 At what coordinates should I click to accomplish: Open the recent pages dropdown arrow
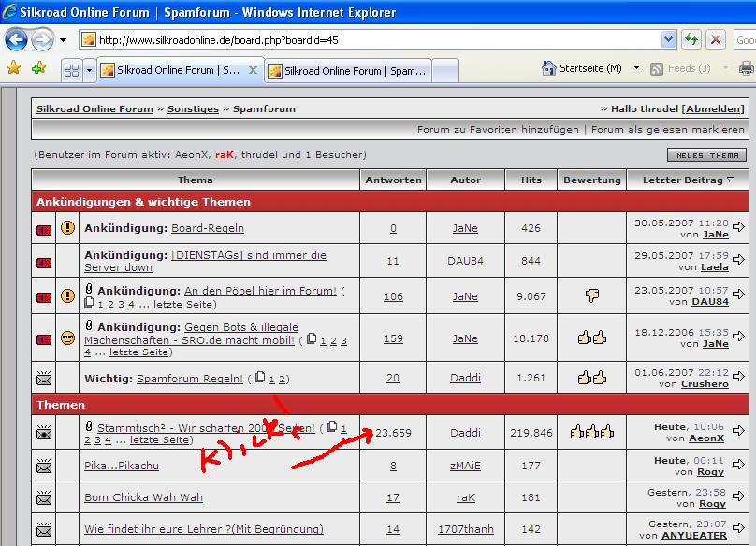(64, 40)
